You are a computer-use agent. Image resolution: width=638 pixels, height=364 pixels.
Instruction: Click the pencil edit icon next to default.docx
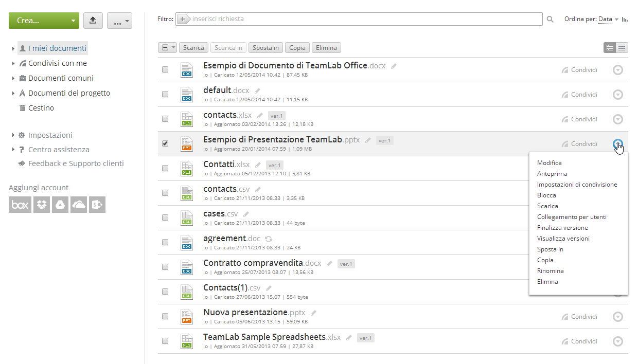click(x=258, y=91)
